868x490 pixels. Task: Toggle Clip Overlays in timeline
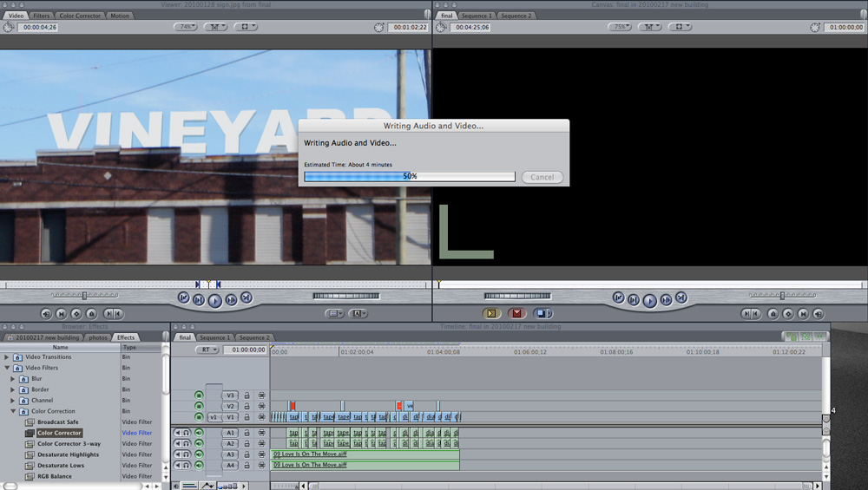tap(207, 486)
